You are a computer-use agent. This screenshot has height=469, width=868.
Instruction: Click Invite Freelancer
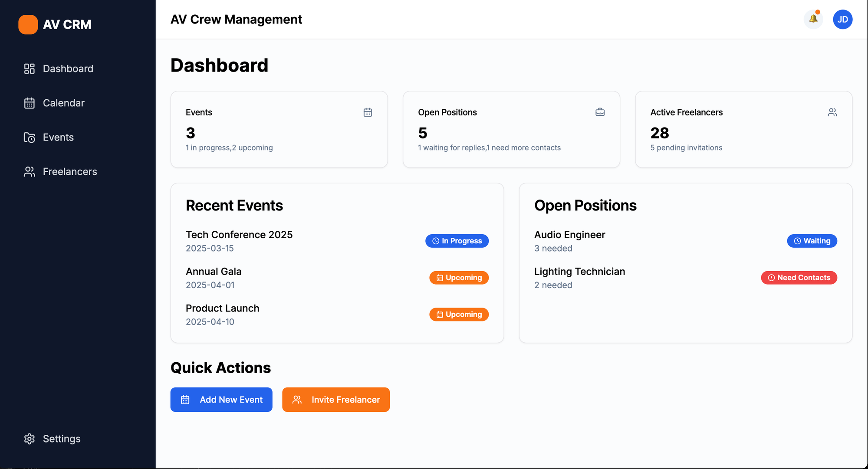coord(335,400)
